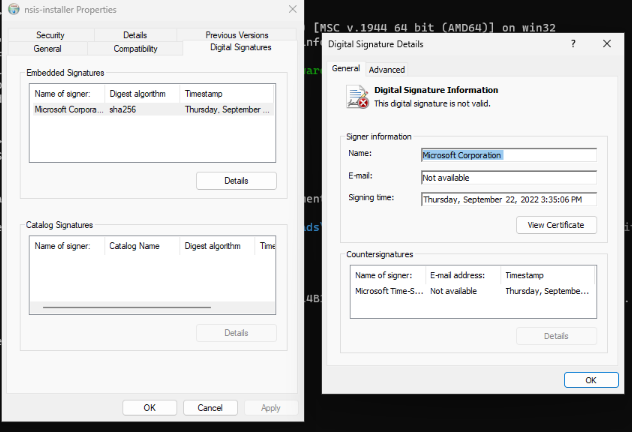Click the Thursday, September timestamp in Embedded Signatures

[227, 110]
